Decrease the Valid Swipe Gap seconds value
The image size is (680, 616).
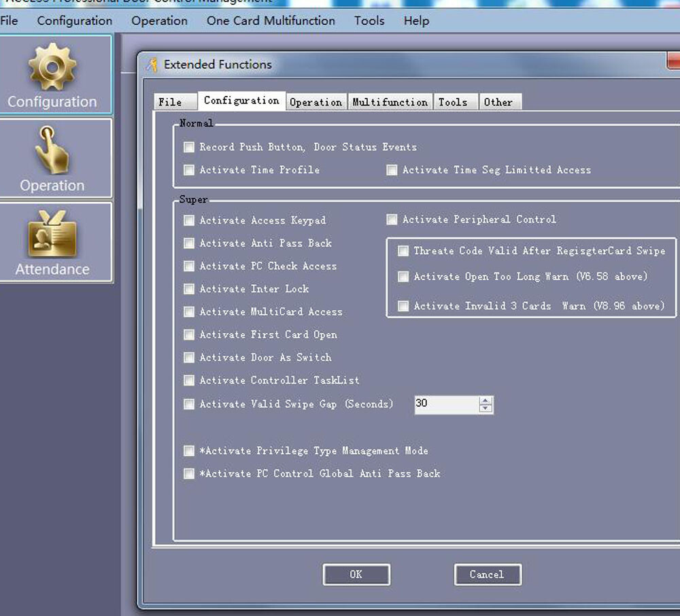[486, 409]
